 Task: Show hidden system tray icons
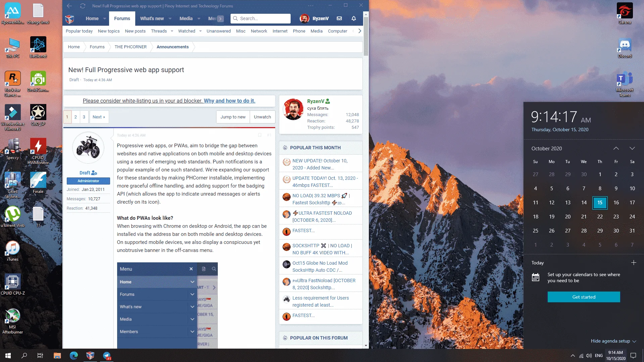pos(572,356)
